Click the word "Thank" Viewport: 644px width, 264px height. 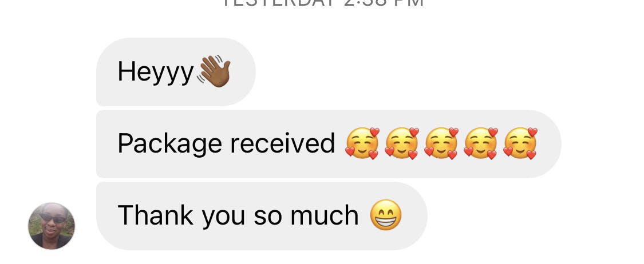point(156,215)
